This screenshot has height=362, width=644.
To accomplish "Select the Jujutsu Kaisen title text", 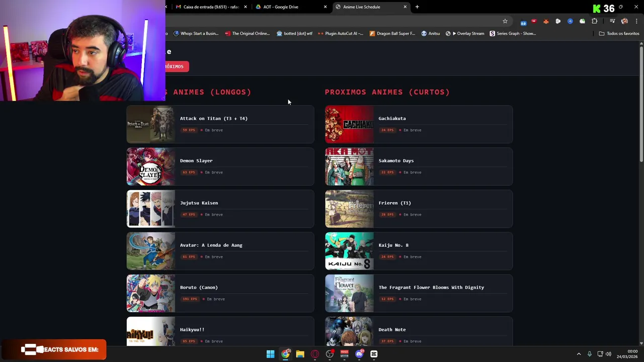I will (x=199, y=203).
